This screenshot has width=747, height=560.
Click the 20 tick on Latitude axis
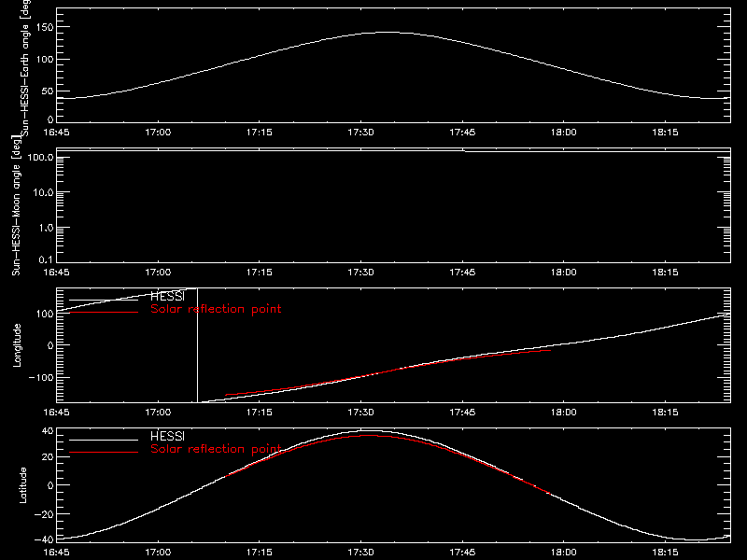(x=48, y=456)
